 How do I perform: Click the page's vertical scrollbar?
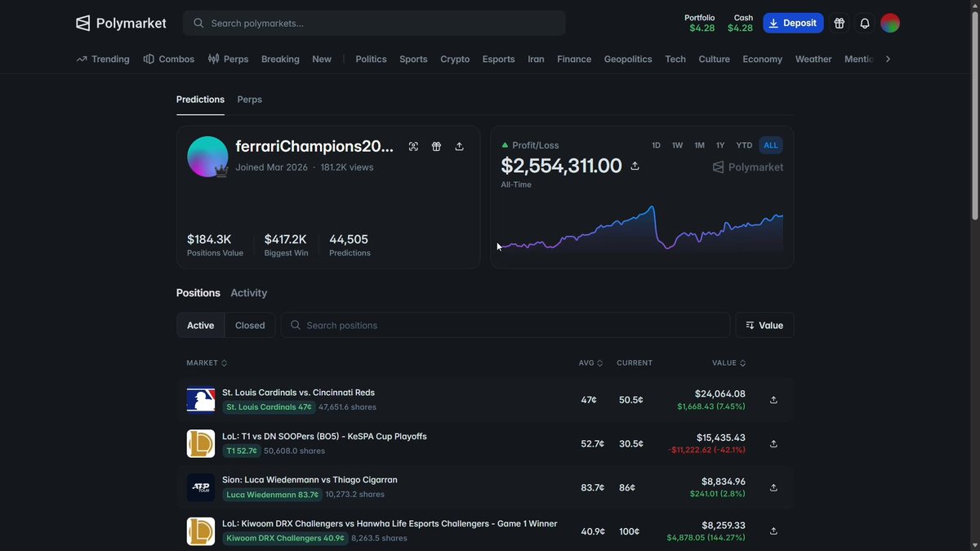coord(975,114)
